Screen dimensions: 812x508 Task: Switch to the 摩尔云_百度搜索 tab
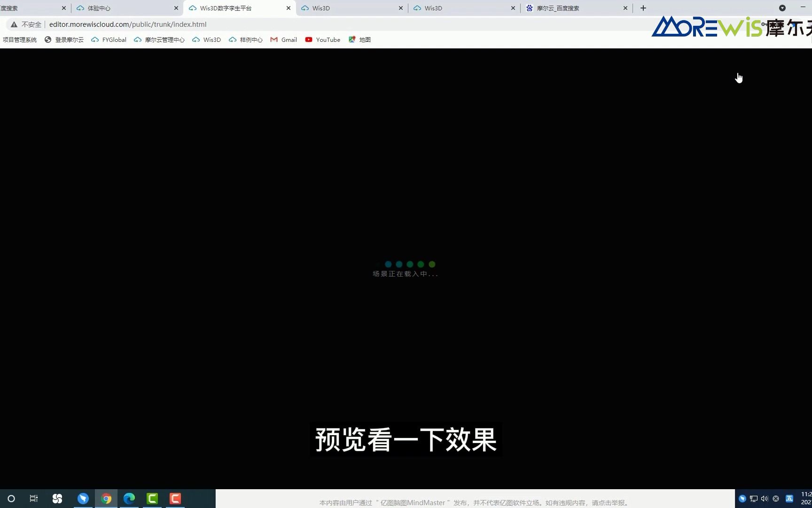pos(577,8)
